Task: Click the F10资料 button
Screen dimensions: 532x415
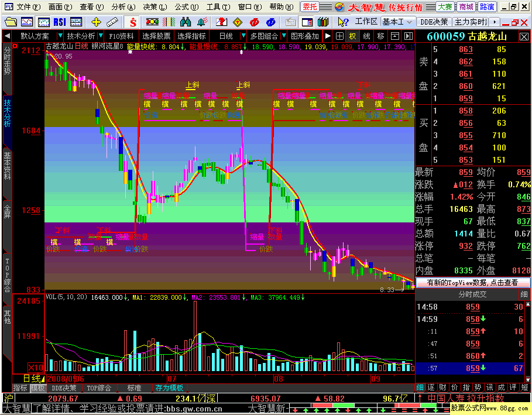Action: (122, 36)
